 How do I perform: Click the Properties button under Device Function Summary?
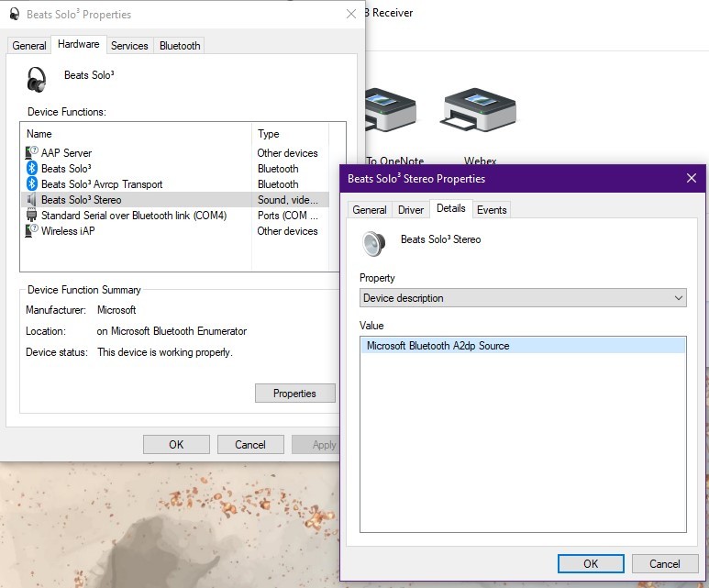click(294, 393)
